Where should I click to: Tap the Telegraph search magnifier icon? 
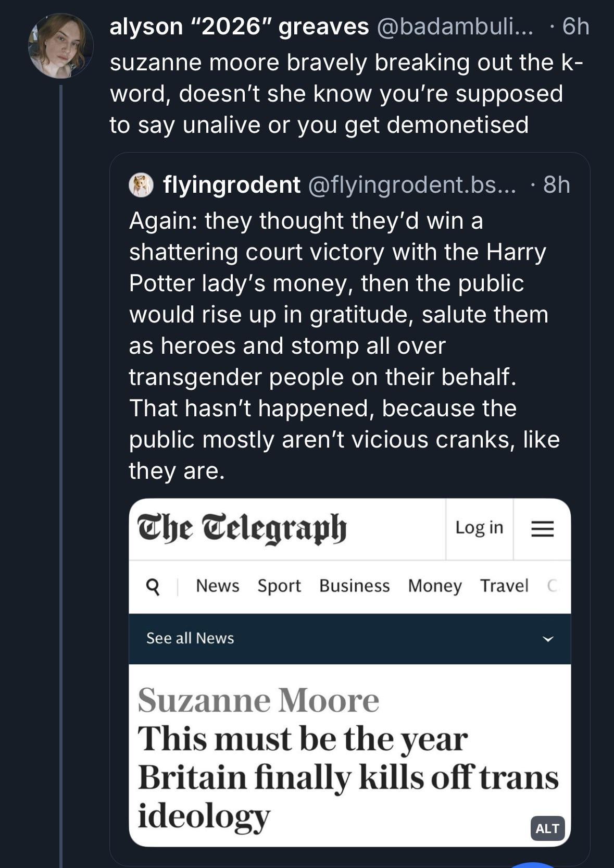pos(153,586)
